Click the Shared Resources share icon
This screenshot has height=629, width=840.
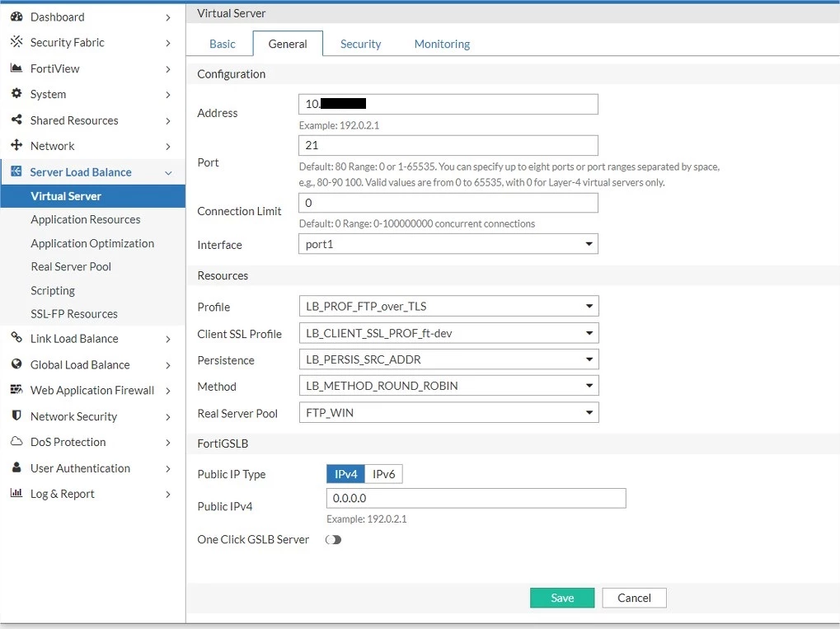pyautogui.click(x=16, y=120)
